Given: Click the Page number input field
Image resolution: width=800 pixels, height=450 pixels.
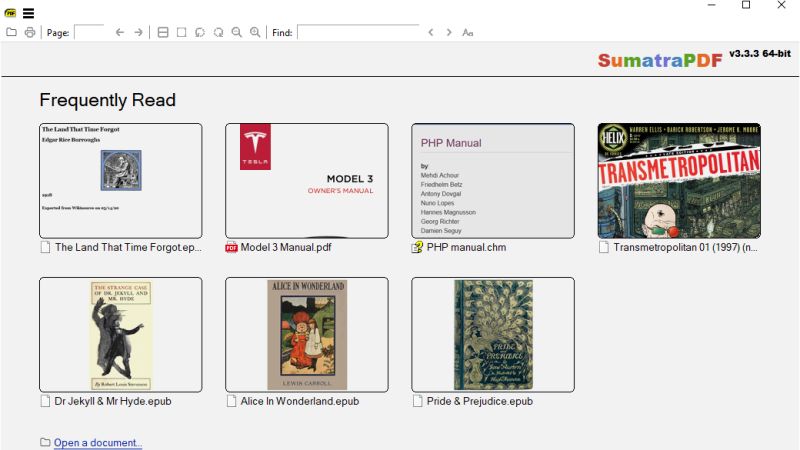Looking at the screenshot, I should point(89,32).
